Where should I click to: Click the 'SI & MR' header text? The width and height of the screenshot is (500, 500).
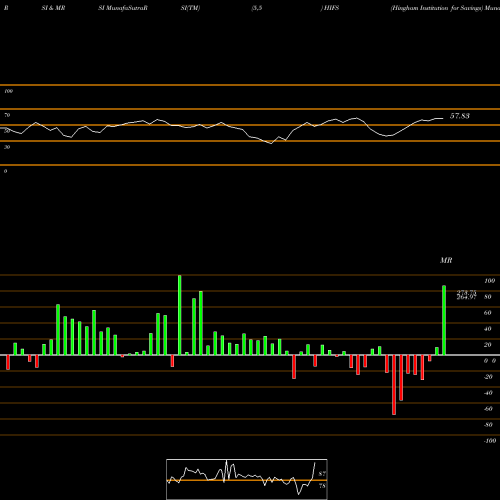click(53, 8)
